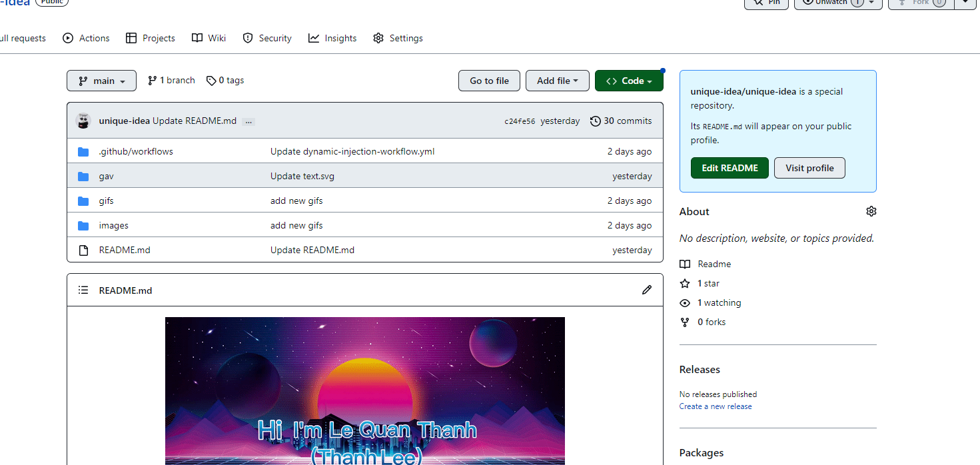Image resolution: width=980 pixels, height=465 pixels.
Task: Click the Pull requests tab
Action: [x=23, y=38]
